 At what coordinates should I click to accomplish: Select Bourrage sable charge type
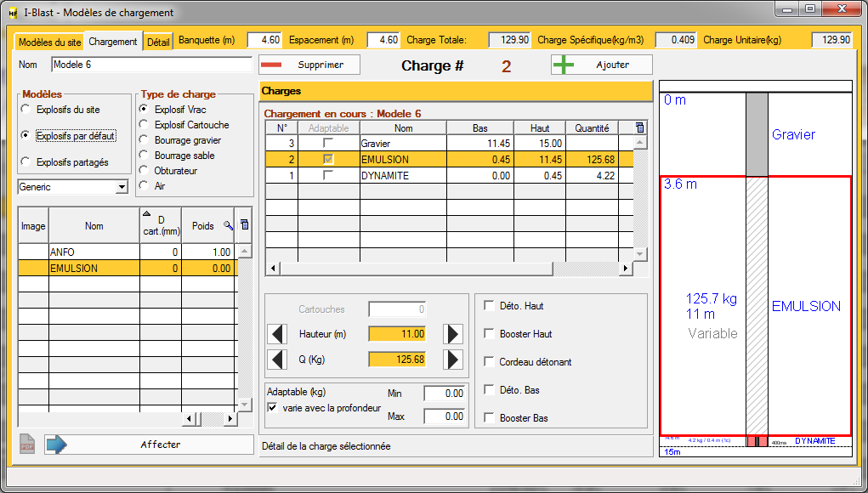pos(144,155)
